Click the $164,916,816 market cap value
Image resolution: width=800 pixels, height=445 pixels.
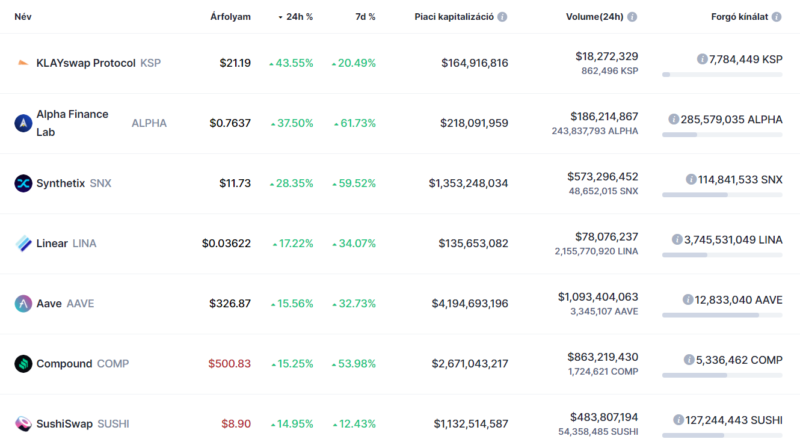point(475,63)
